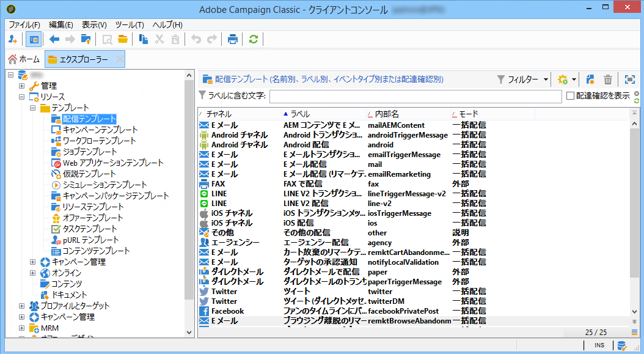644x354 pixels.
Task: Open the gear actions dropdown arrow
Action: click(x=574, y=79)
